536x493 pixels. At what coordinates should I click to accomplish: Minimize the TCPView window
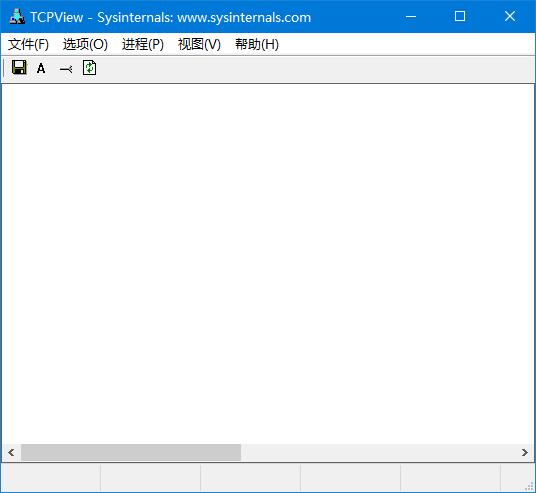pos(411,16)
